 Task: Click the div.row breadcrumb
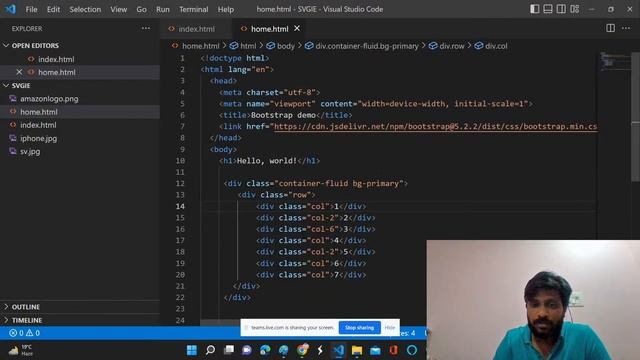(x=451, y=46)
